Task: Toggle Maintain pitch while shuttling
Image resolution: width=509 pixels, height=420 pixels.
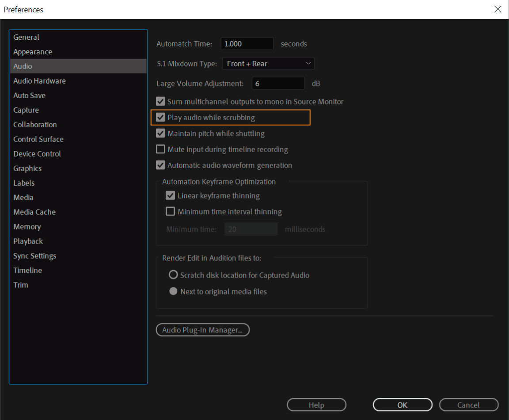Action: click(x=160, y=133)
